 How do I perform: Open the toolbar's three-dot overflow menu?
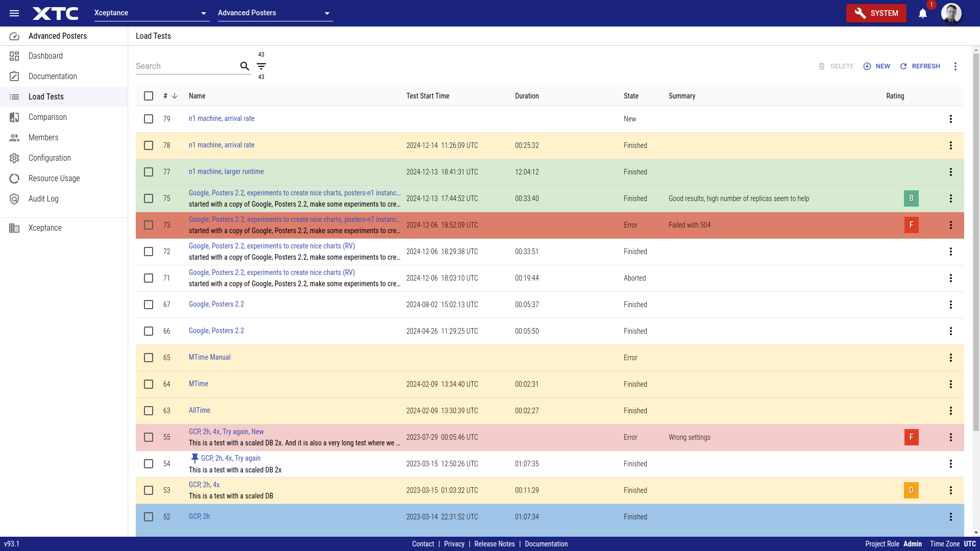point(955,66)
